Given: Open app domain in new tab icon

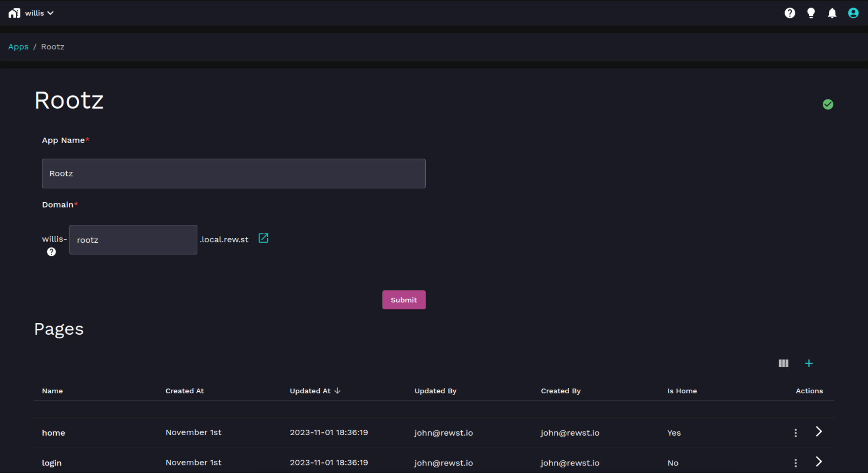Looking at the screenshot, I should click(263, 238).
